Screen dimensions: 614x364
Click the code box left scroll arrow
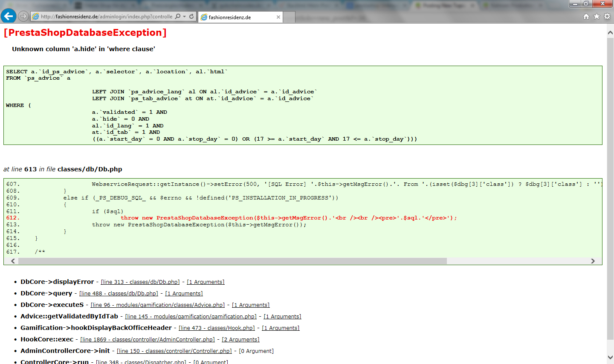coord(13,261)
